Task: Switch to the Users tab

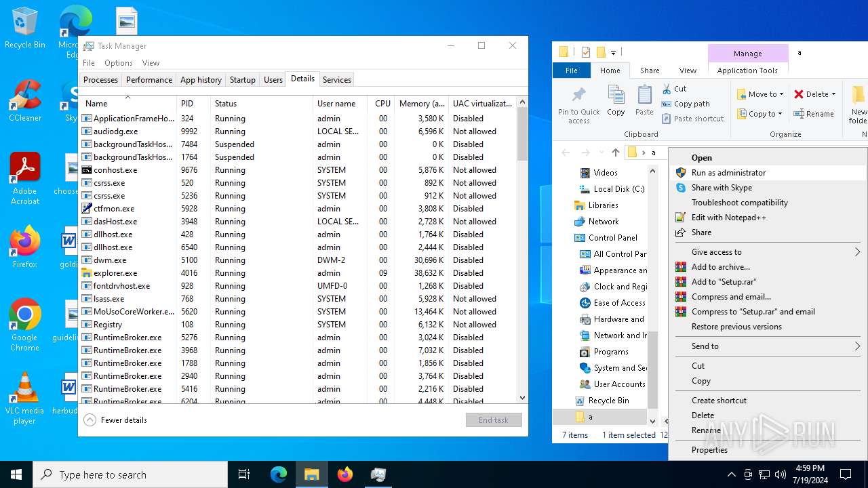Action: pyautogui.click(x=273, y=80)
